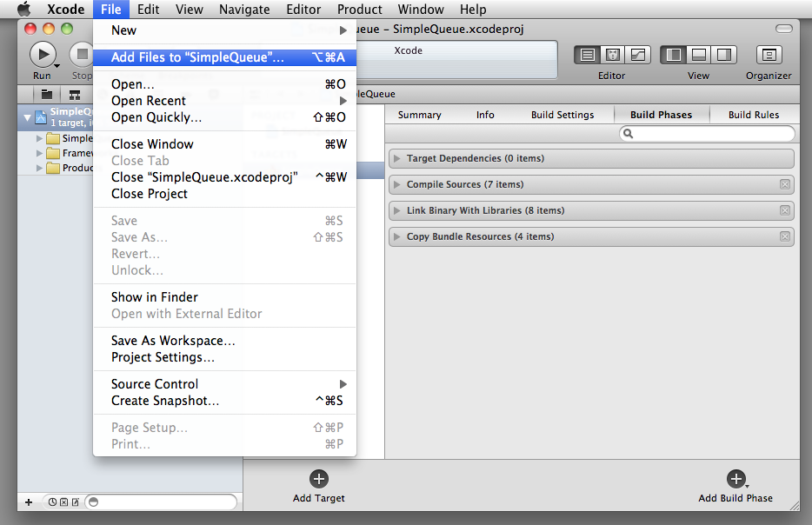
Task: Remove the Copy Bundle Resources phase
Action: (x=785, y=236)
